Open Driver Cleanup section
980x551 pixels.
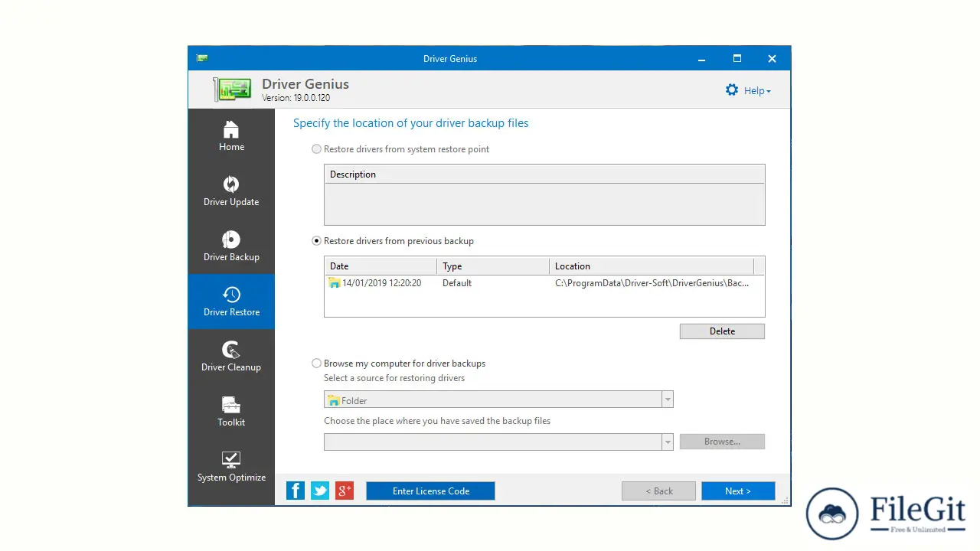tap(231, 357)
